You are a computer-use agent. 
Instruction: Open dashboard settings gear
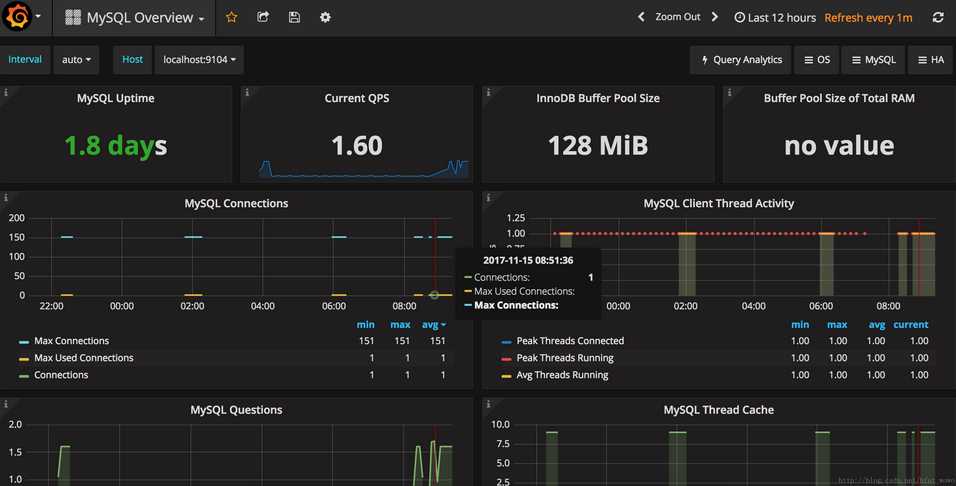click(326, 17)
